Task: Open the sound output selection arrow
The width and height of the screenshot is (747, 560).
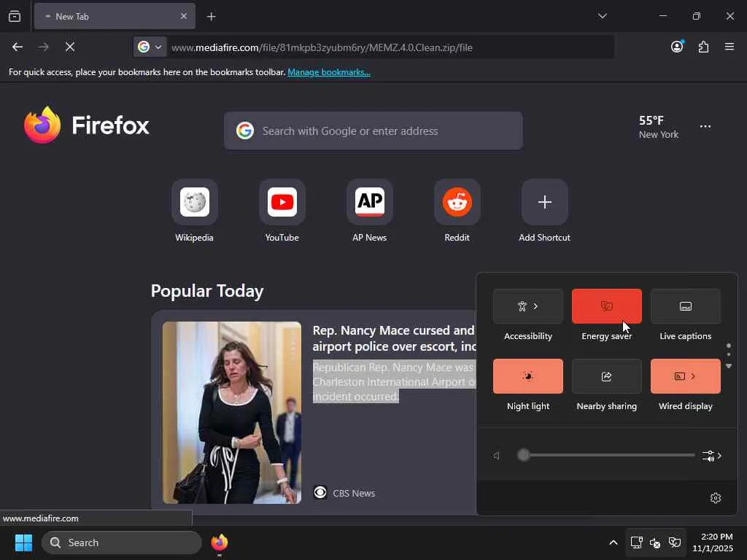Action: click(x=712, y=456)
